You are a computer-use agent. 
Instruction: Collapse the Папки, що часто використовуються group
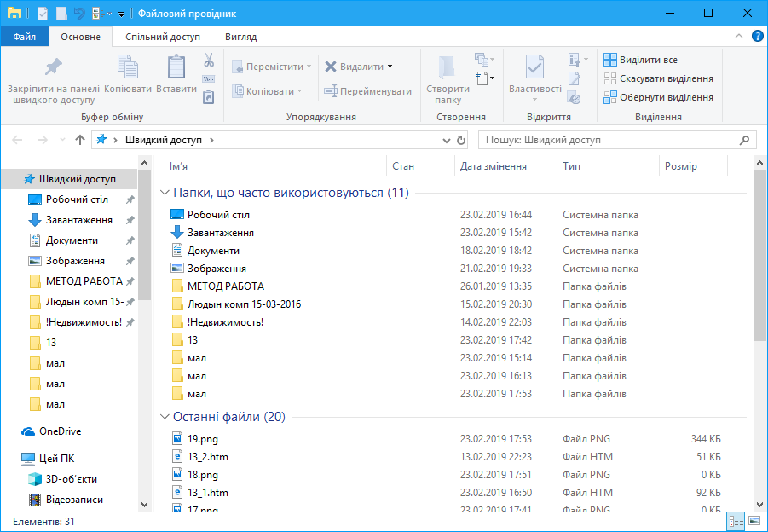165,193
